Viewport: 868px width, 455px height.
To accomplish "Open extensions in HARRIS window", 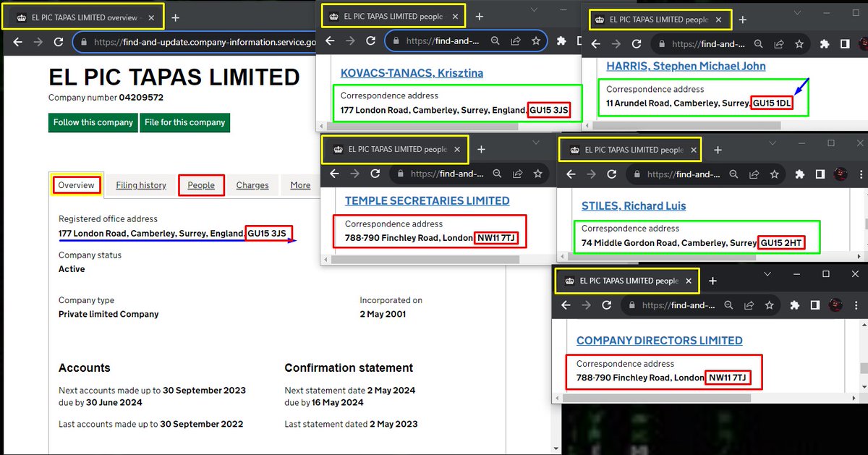I will [825, 43].
